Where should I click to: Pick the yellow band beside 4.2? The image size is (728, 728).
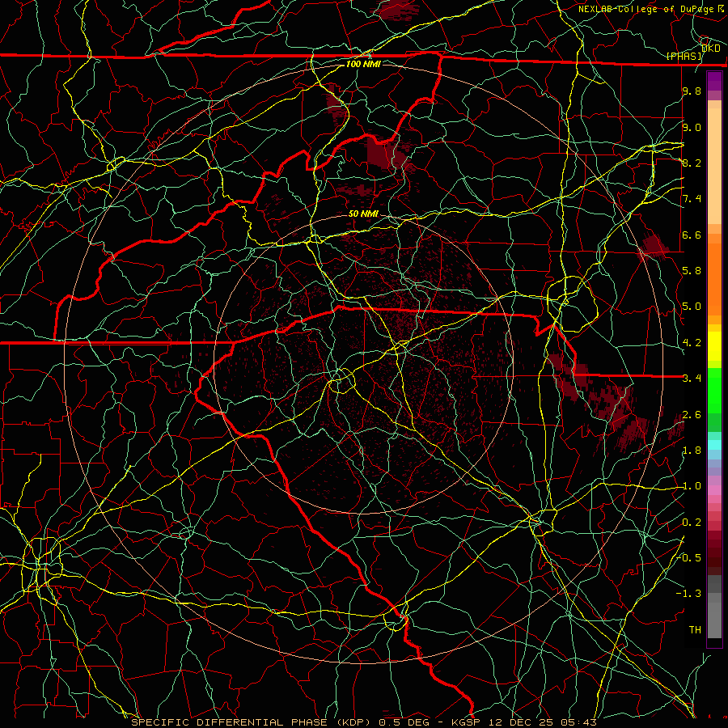(x=714, y=346)
